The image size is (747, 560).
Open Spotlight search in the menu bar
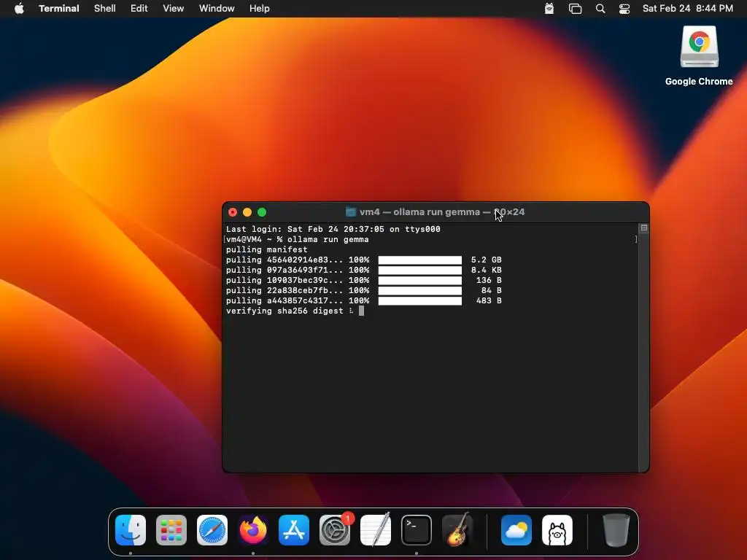click(600, 9)
